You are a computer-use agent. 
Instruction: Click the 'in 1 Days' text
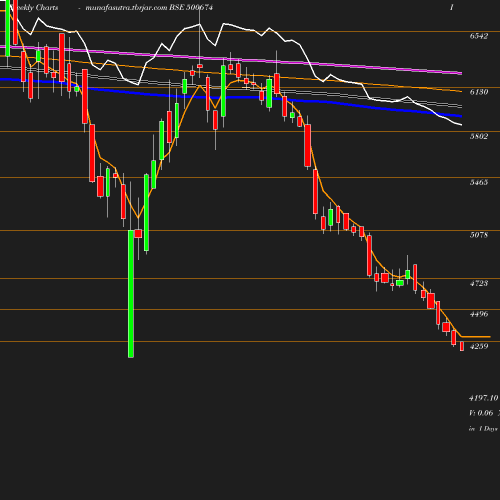point(483,429)
